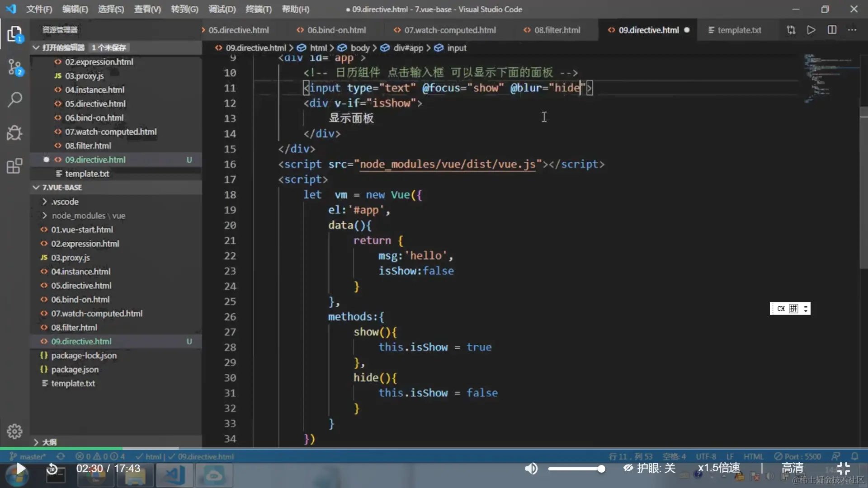Open the Search view icon
868x488 pixels.
pyautogui.click(x=14, y=99)
